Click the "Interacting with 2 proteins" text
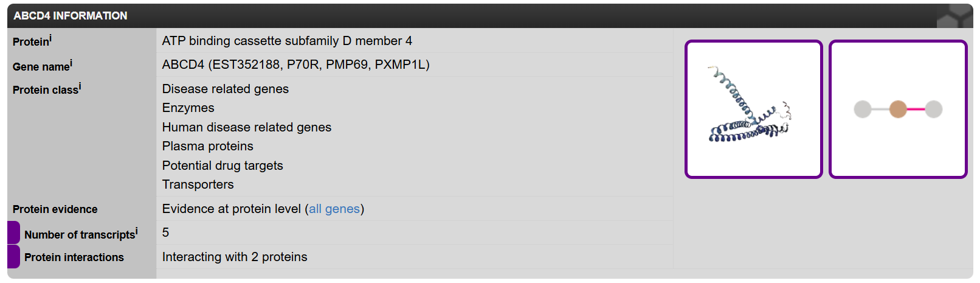Image resolution: width=980 pixels, height=283 pixels. click(x=235, y=257)
